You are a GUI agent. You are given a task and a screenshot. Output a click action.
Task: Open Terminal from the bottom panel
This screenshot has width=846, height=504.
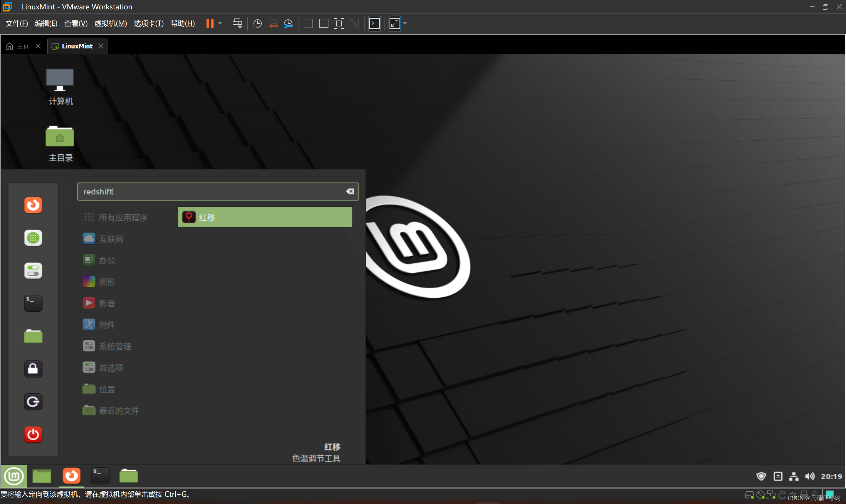[x=100, y=476]
